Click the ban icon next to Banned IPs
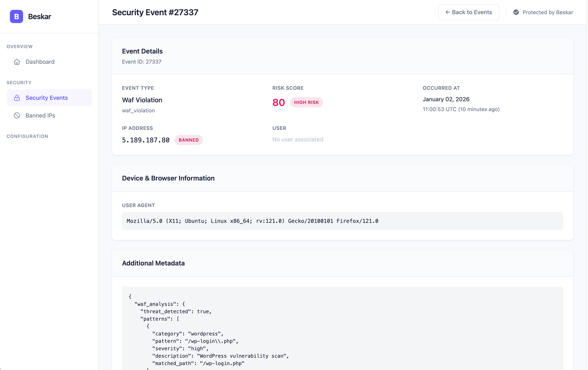 click(x=17, y=115)
